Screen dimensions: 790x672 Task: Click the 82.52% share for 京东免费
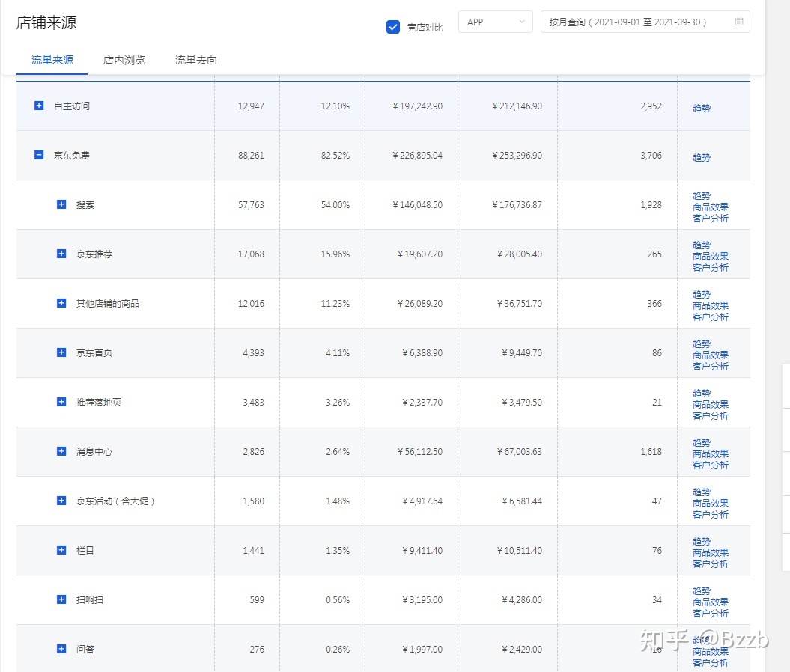click(335, 156)
